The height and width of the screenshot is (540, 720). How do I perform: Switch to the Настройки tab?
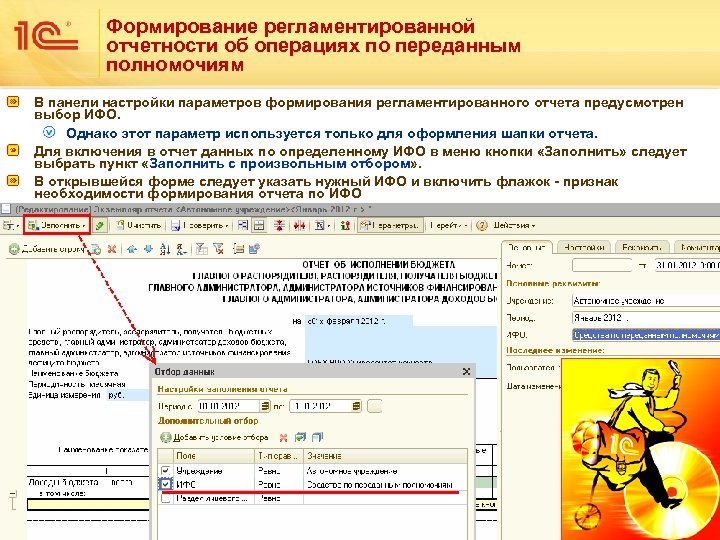click(583, 247)
